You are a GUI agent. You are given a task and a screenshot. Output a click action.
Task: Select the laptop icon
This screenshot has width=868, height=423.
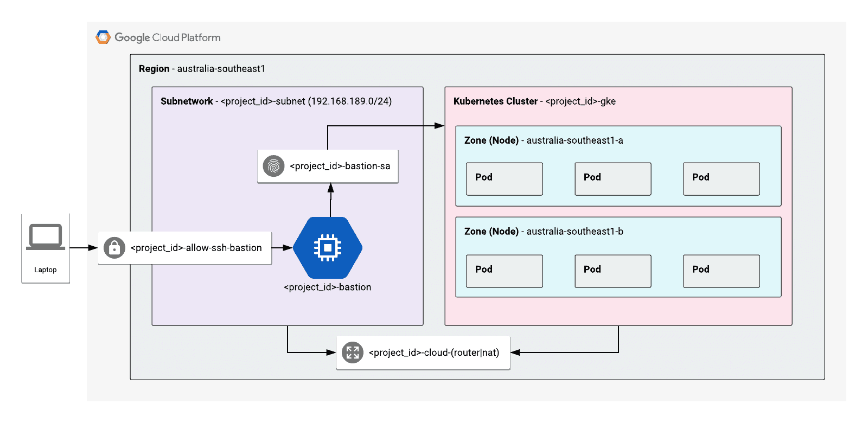(46, 237)
